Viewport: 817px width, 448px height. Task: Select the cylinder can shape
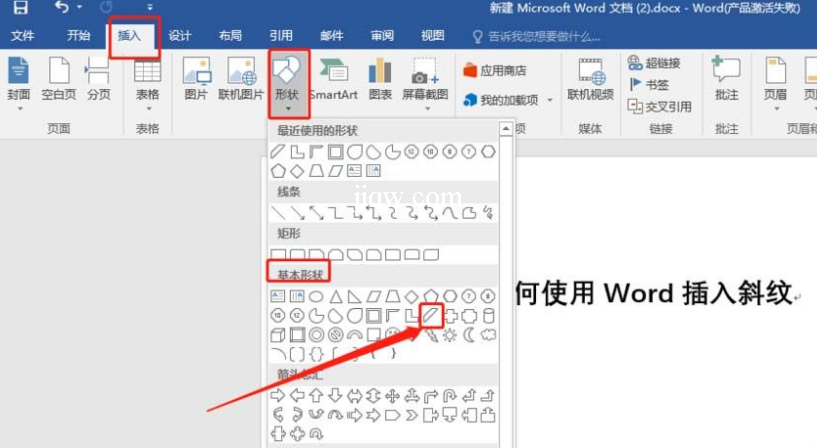pyautogui.click(x=488, y=316)
